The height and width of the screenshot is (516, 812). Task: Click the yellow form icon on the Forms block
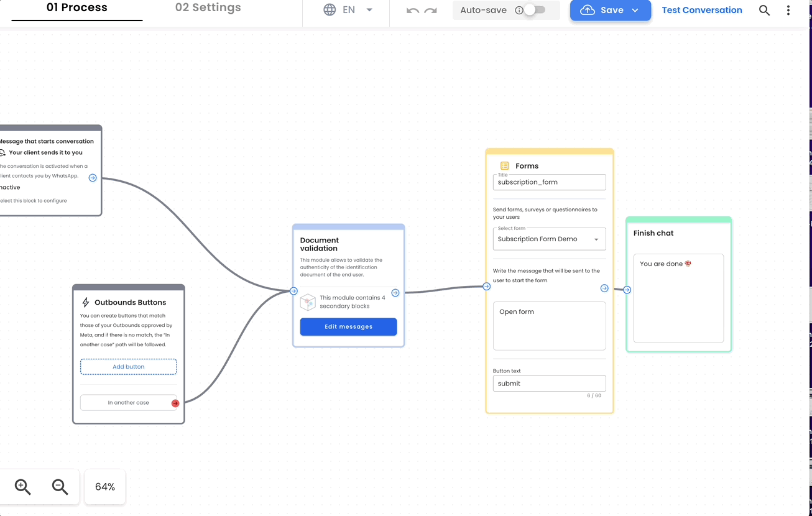tap(504, 165)
